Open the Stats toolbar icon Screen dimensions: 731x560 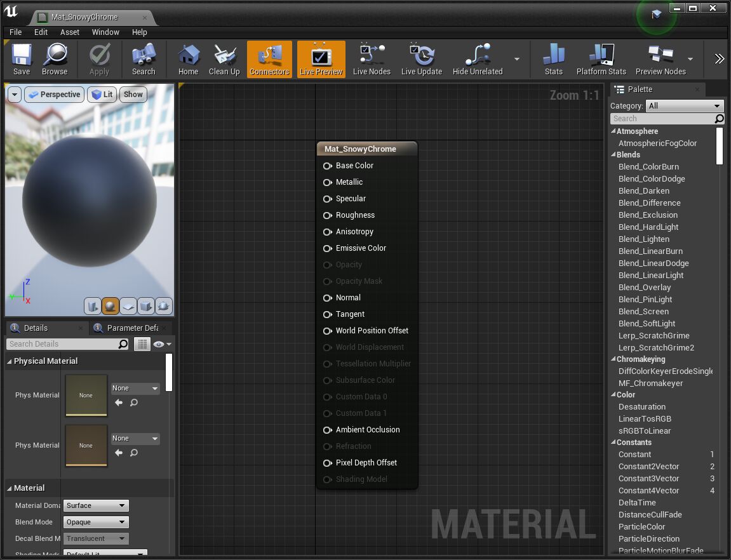tap(553, 60)
